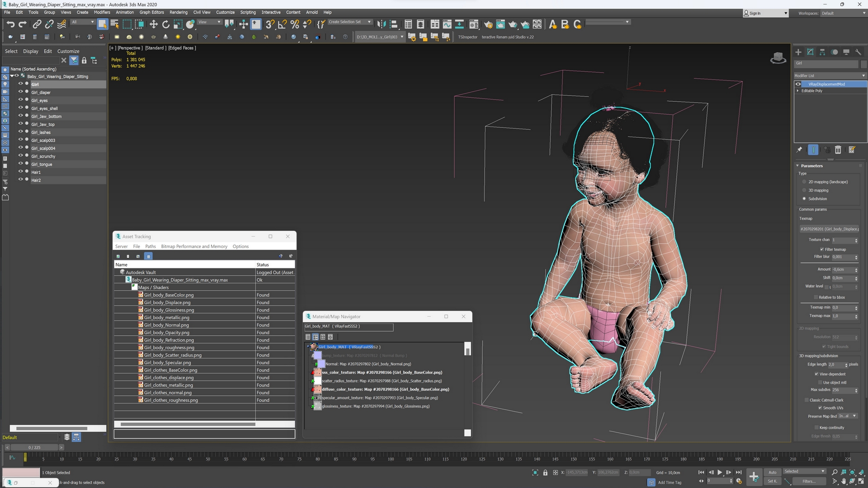Enable the Relative to bbox checkbox
Image resolution: width=868 pixels, height=488 pixels.
point(816,297)
